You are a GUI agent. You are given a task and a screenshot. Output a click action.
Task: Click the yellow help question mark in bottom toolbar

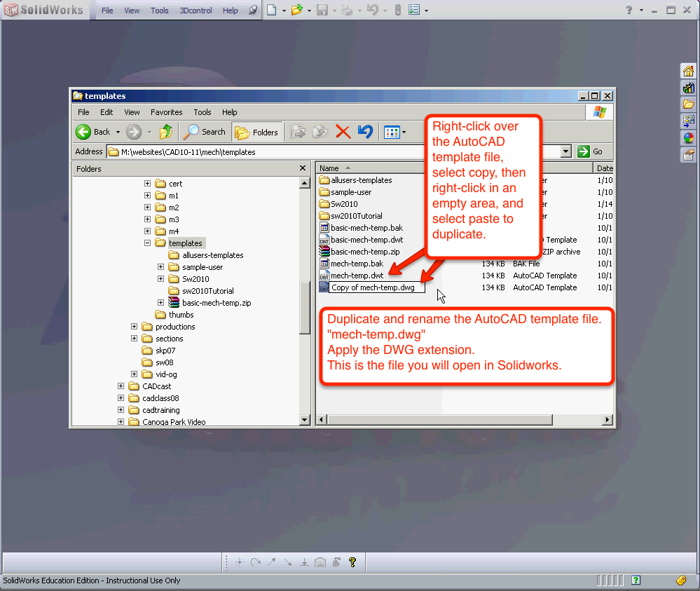pyautogui.click(x=352, y=562)
